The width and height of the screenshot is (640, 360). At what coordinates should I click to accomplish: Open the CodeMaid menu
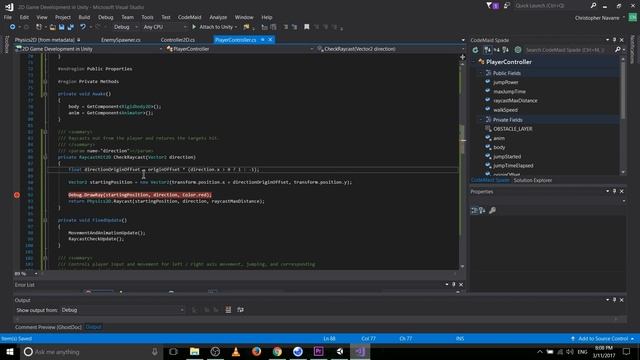click(x=189, y=17)
